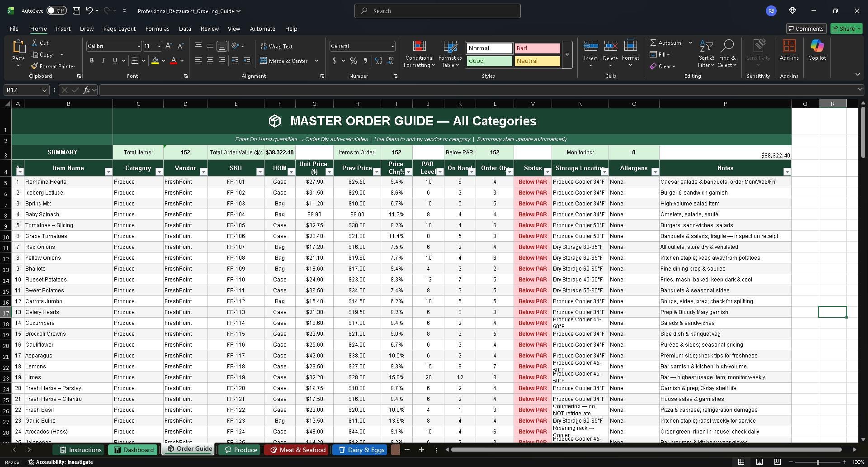Expand the Name Box dropdown
Viewport: 868px width, 467px height.
[44, 90]
